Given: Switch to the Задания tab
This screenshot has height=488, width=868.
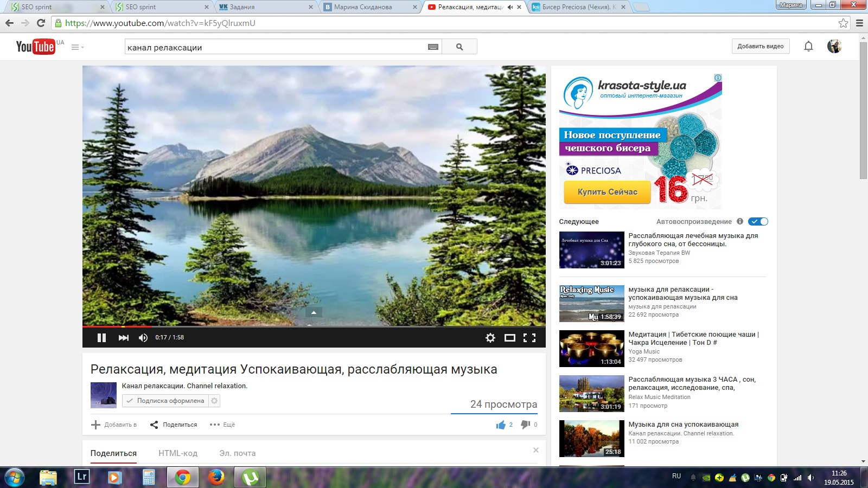Looking at the screenshot, I should click(266, 7).
